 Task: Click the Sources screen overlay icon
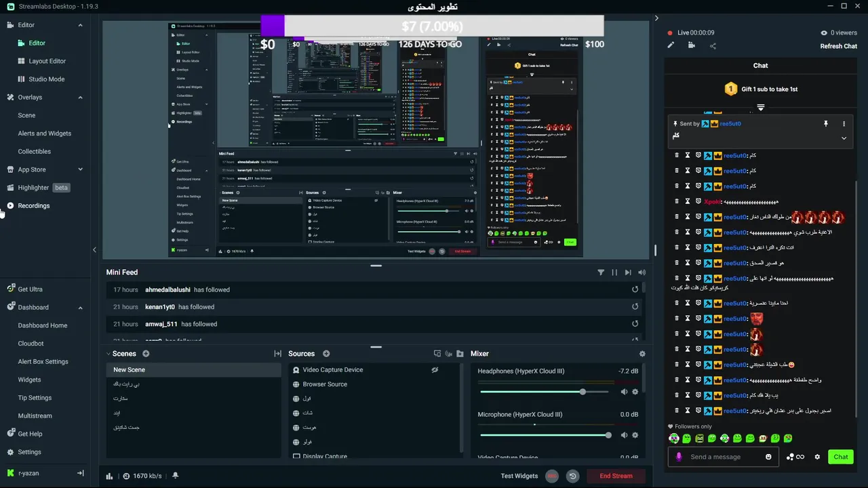tap(437, 354)
